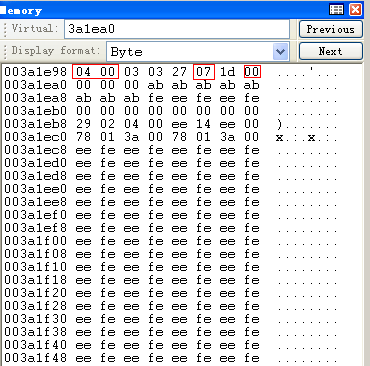Click byte 14 in row 003a1eb8
This screenshot has height=366, width=370.
tap(203, 124)
